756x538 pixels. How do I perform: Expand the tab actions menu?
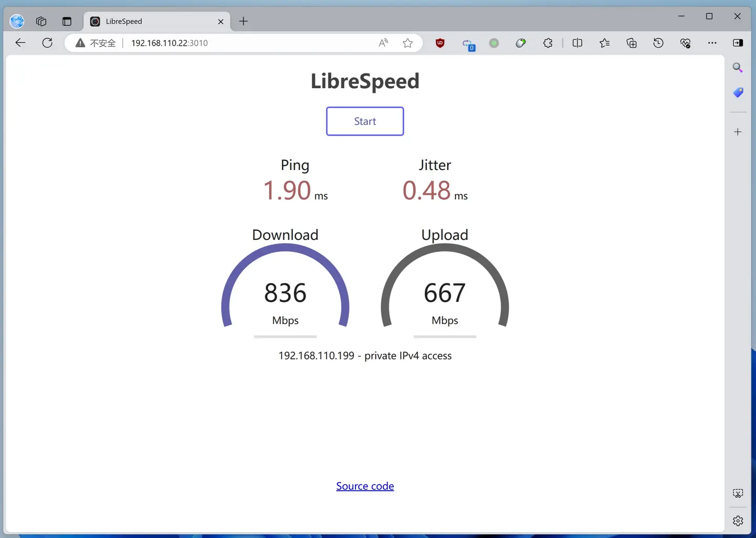(x=67, y=22)
